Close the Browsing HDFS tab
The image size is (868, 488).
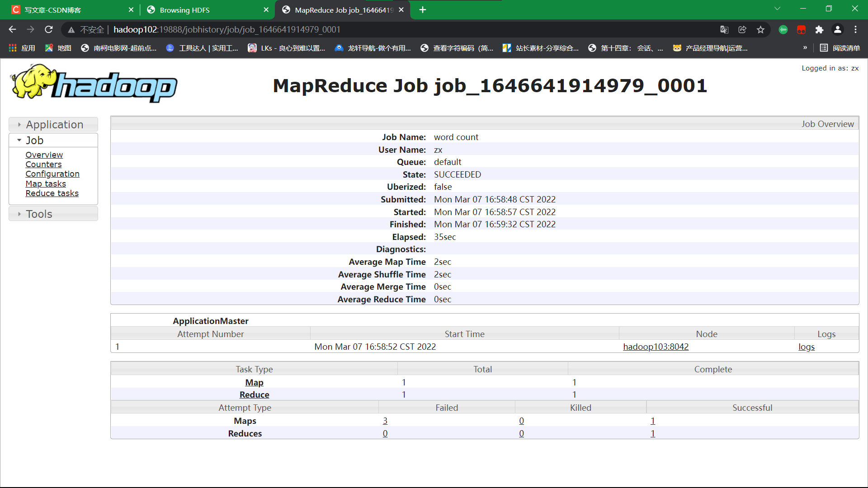pyautogui.click(x=266, y=10)
